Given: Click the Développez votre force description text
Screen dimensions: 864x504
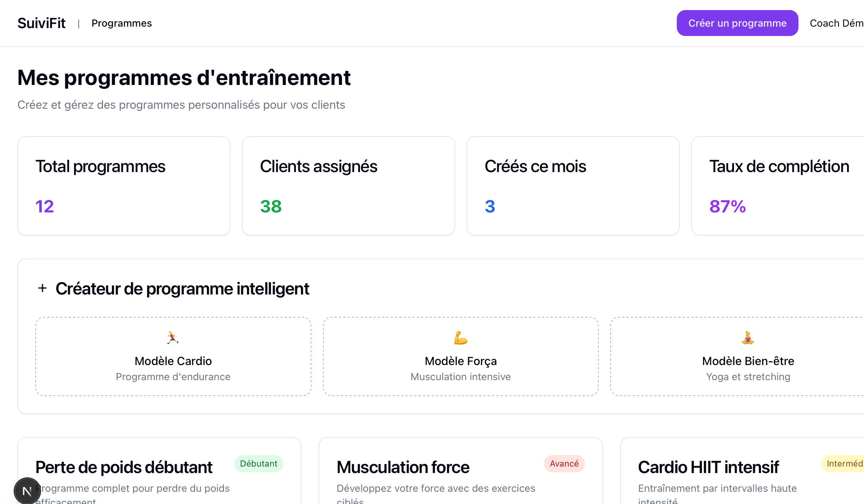Looking at the screenshot, I should point(436,493).
